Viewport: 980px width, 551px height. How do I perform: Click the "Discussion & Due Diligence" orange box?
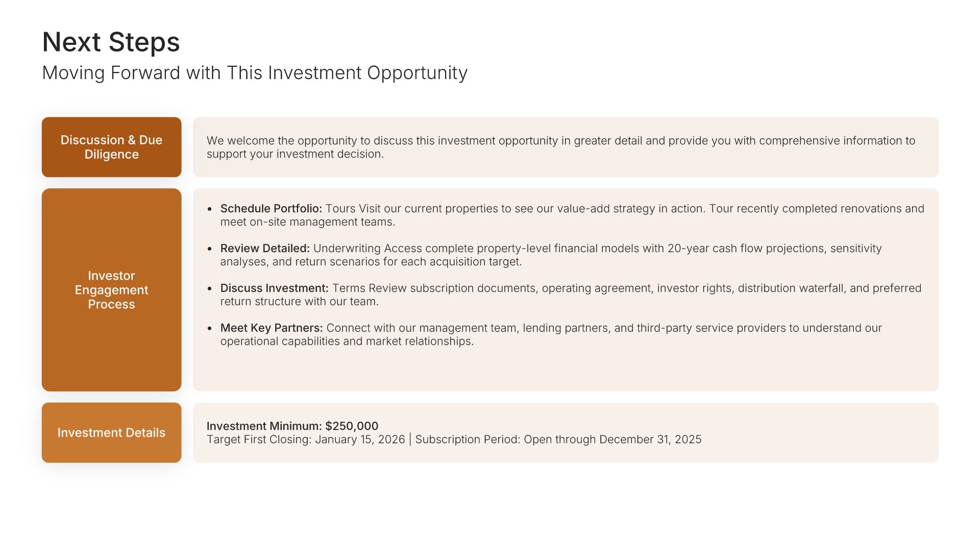click(x=111, y=147)
